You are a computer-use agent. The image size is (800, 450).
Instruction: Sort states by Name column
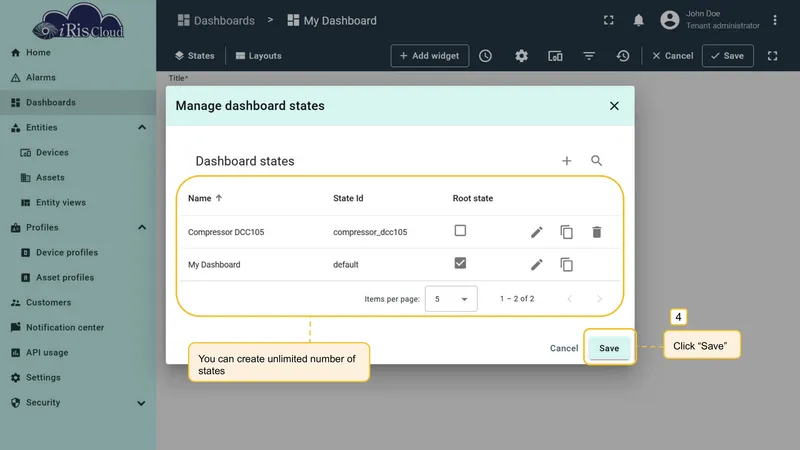[x=205, y=198]
